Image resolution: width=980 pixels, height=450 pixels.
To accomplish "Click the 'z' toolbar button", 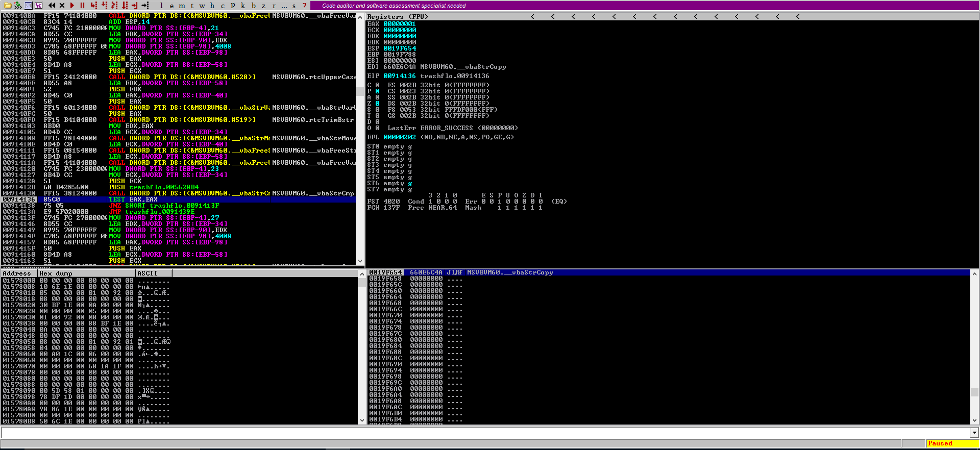I will pos(263,6).
